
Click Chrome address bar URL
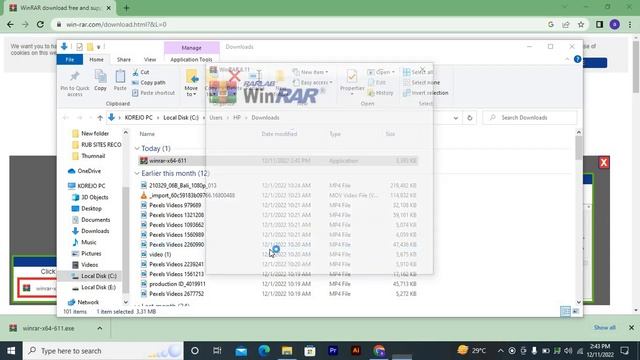pos(116,24)
